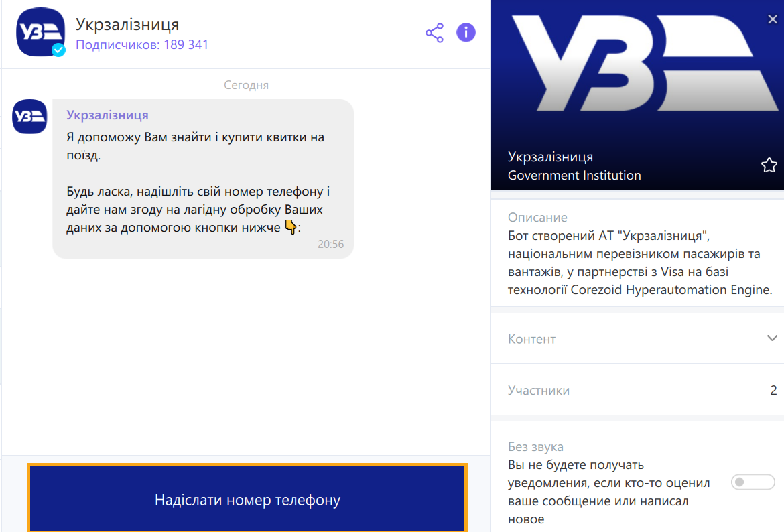The width and height of the screenshot is (784, 532).
Task: Click the "Government Institution" label
Action: tap(574, 175)
